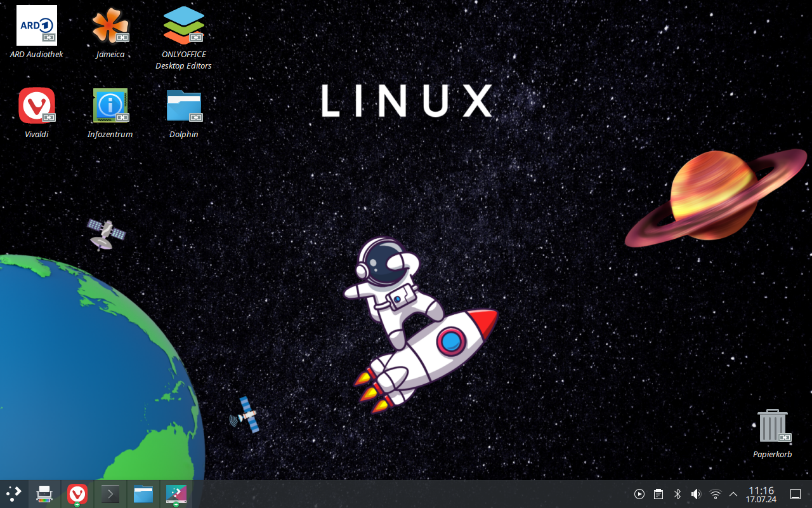
Task: Open the Dolphin desktop icon
Action: (184, 105)
